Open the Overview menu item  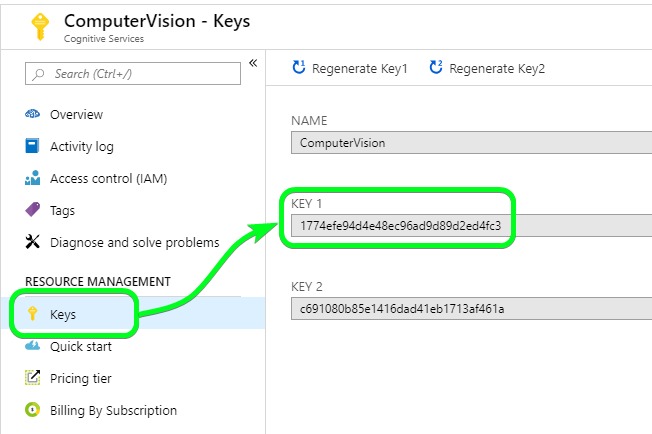76,114
